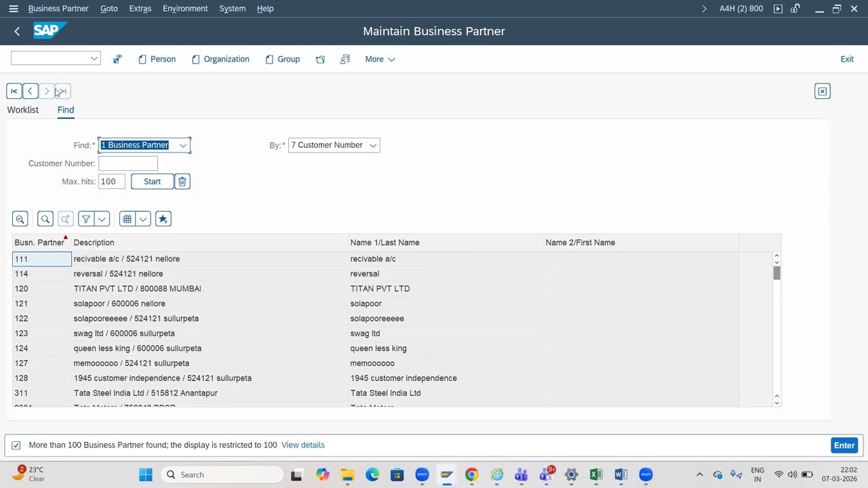Viewport: 868px width, 488px height.
Task: Click the search-next icon in results toolbar
Action: pos(65,219)
